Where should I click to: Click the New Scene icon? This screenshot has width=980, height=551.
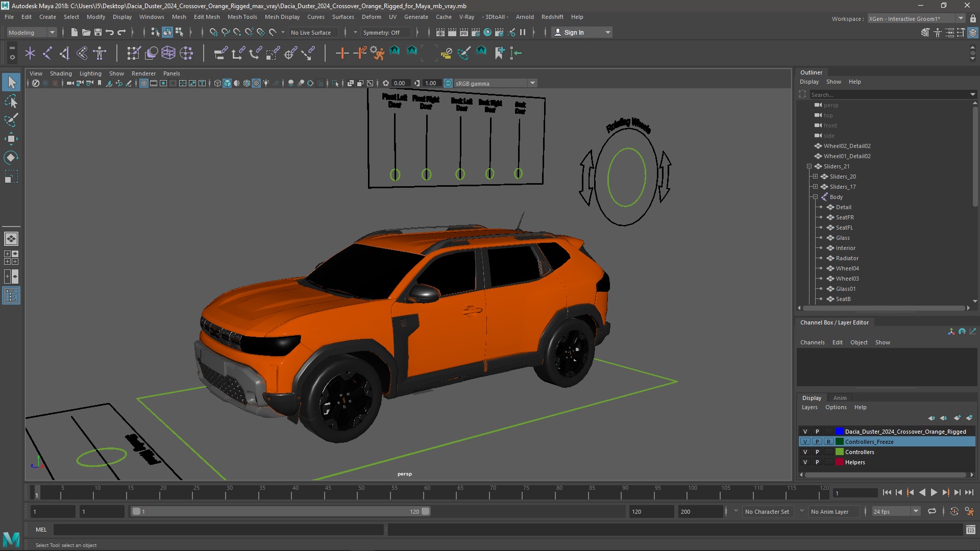(75, 32)
